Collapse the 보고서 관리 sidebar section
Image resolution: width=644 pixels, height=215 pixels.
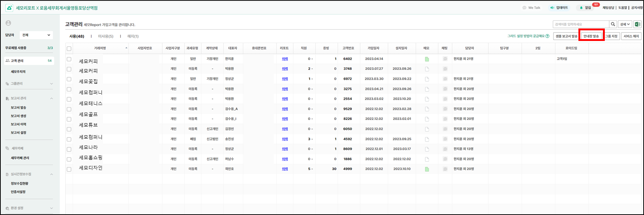(x=51, y=98)
